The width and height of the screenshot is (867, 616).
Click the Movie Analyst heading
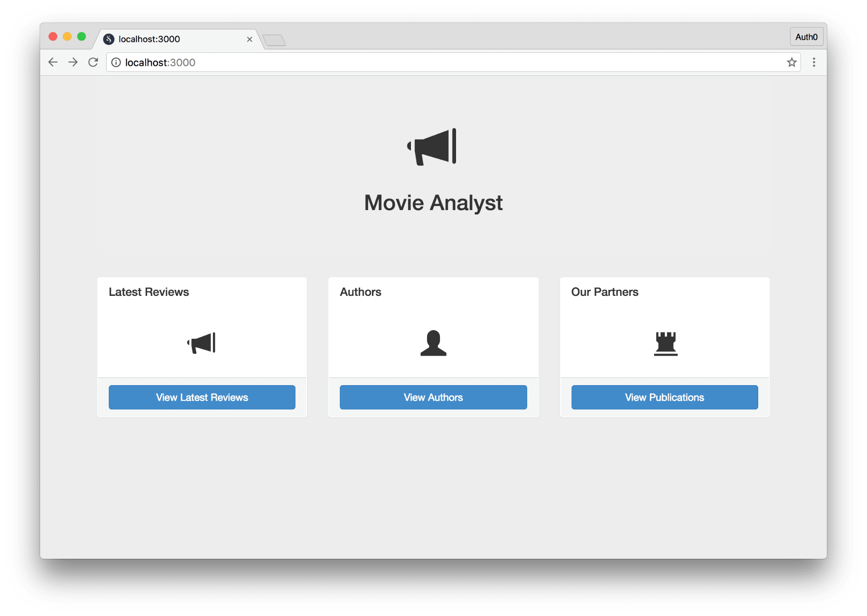pyautogui.click(x=433, y=203)
